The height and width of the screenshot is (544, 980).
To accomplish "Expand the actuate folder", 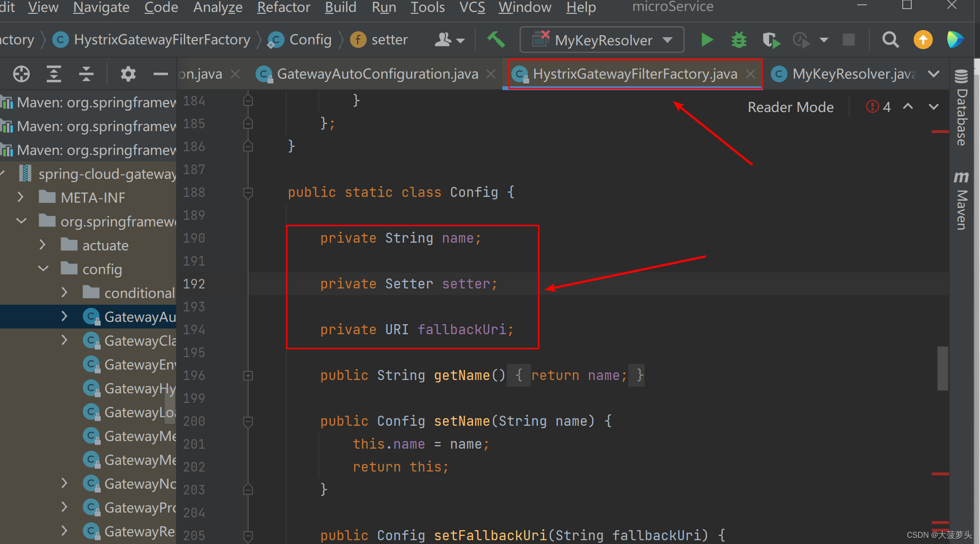I will (42, 245).
